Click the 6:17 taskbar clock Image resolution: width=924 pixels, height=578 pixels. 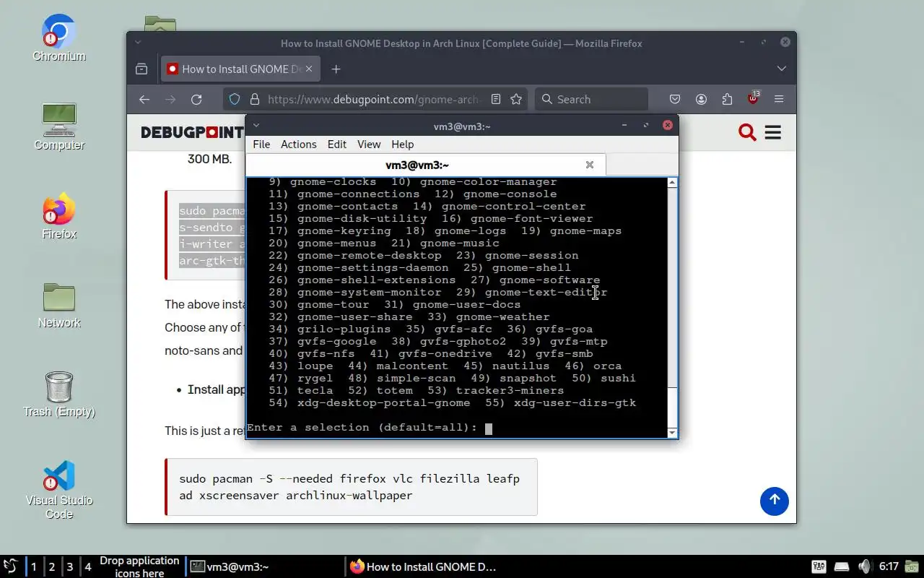tap(889, 566)
